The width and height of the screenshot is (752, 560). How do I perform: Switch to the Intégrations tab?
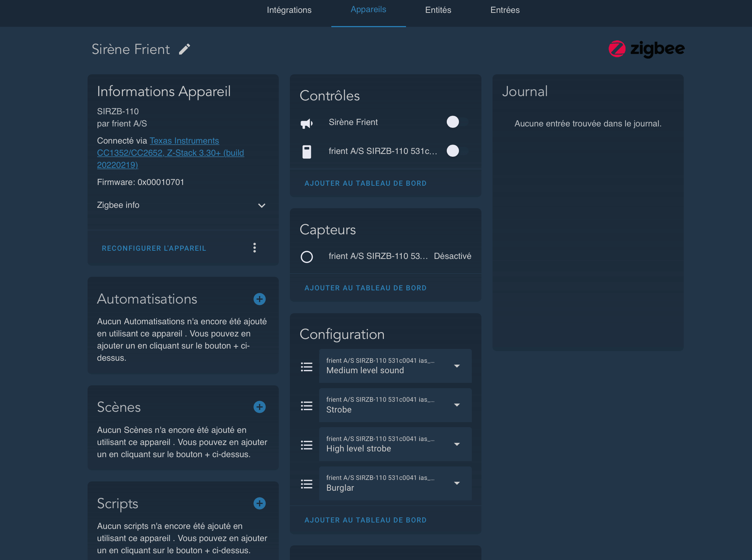point(289,10)
